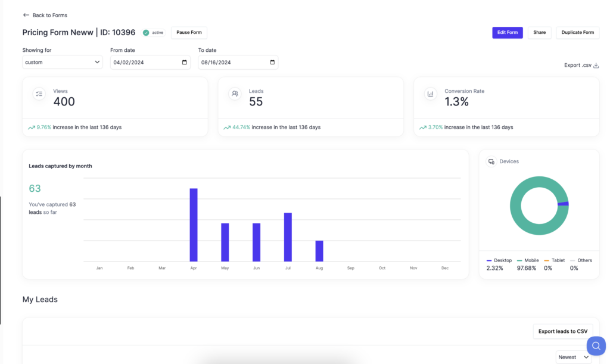This screenshot has height=364, width=610.
Task: Open calendar picker in To date field
Action: click(272, 62)
